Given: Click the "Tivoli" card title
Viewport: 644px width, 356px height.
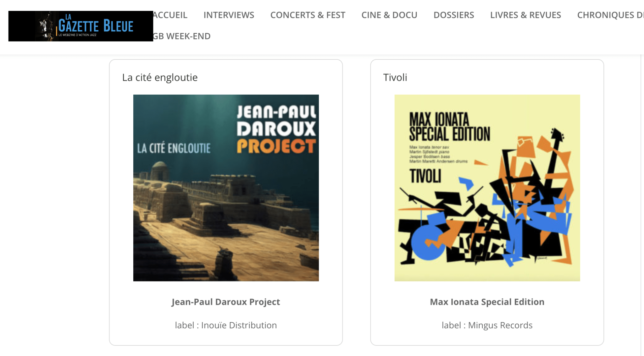Looking at the screenshot, I should (395, 77).
